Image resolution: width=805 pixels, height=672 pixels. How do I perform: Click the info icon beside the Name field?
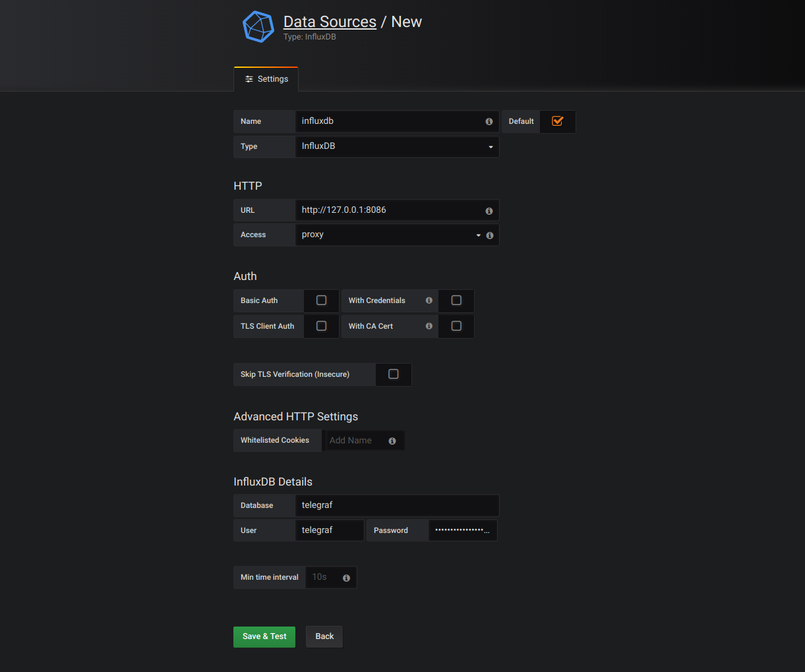point(489,121)
